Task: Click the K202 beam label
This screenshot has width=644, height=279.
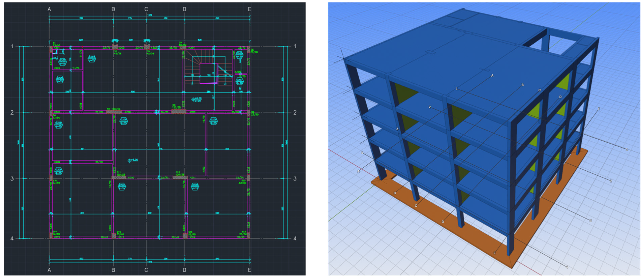Action: [x=121, y=47]
